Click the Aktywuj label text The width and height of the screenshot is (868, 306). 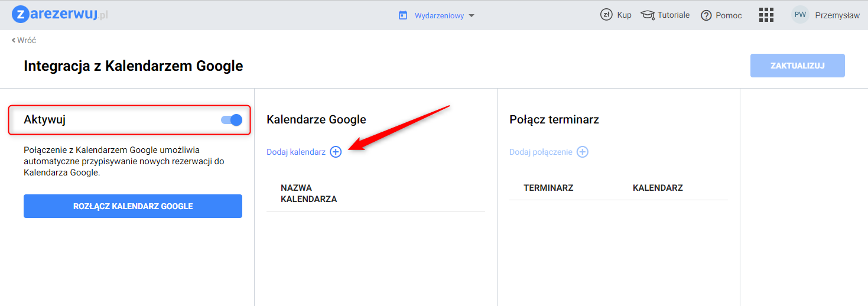(x=44, y=119)
